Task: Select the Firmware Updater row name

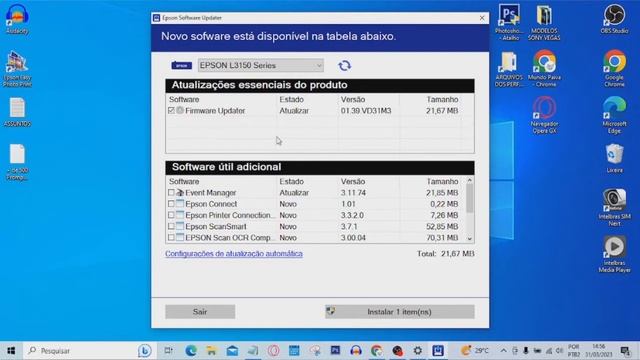Action: [215, 111]
